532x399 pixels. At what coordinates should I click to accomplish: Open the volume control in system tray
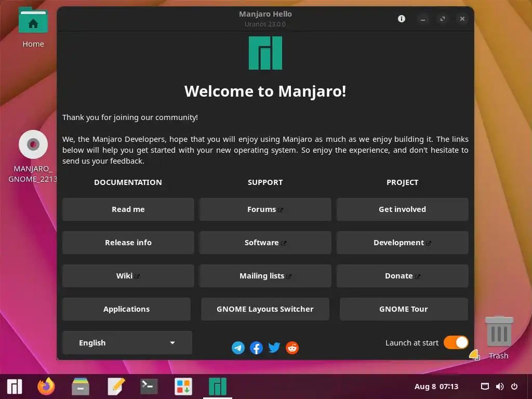pos(500,387)
